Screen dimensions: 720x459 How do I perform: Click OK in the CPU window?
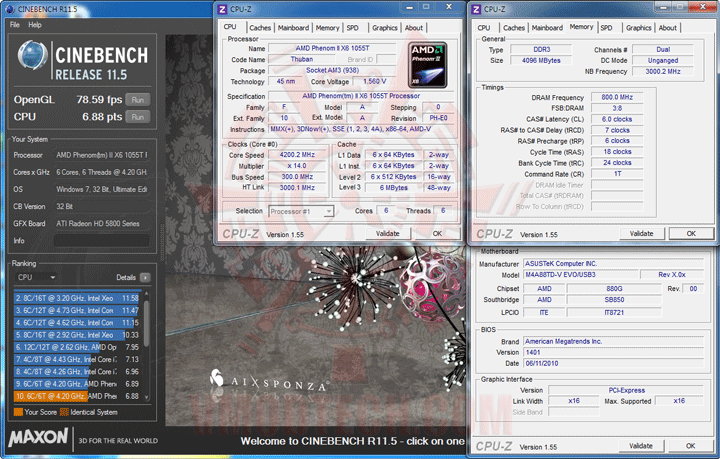437,234
